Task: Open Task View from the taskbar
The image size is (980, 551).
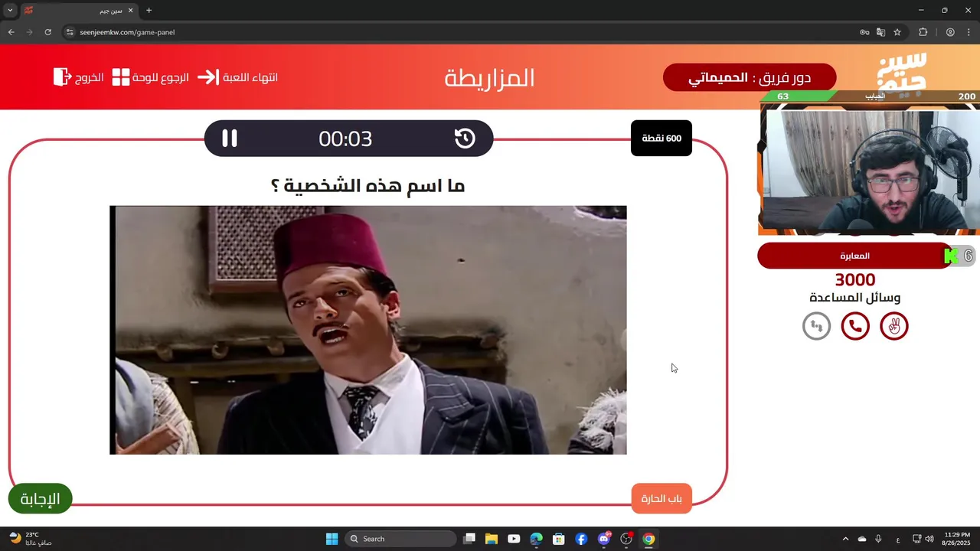Action: coord(469,539)
